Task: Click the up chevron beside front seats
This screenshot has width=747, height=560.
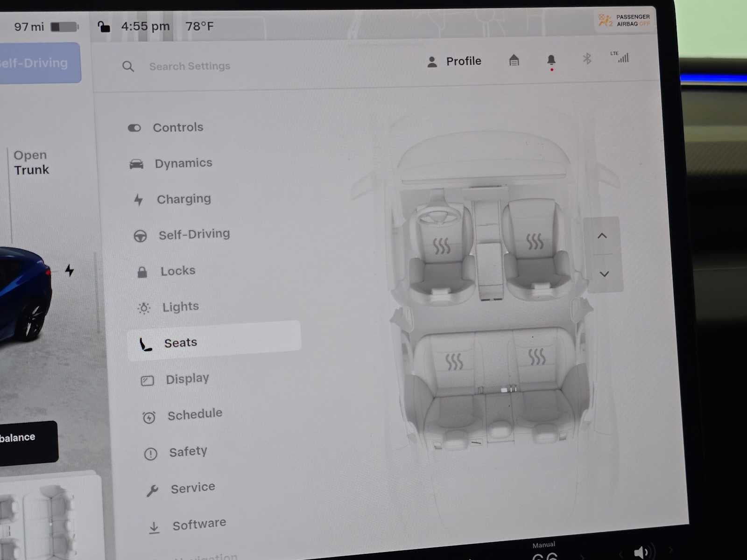Action: tap(602, 236)
